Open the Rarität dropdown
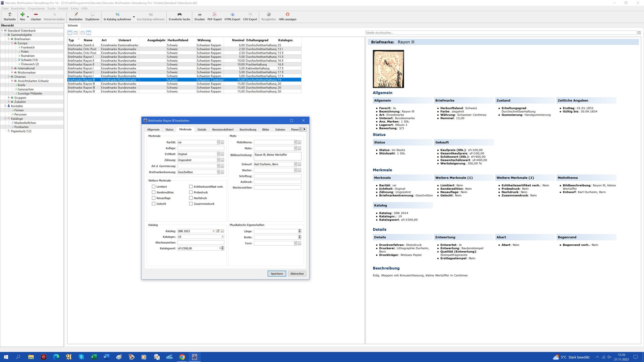644x362 pixels. pos(218,142)
